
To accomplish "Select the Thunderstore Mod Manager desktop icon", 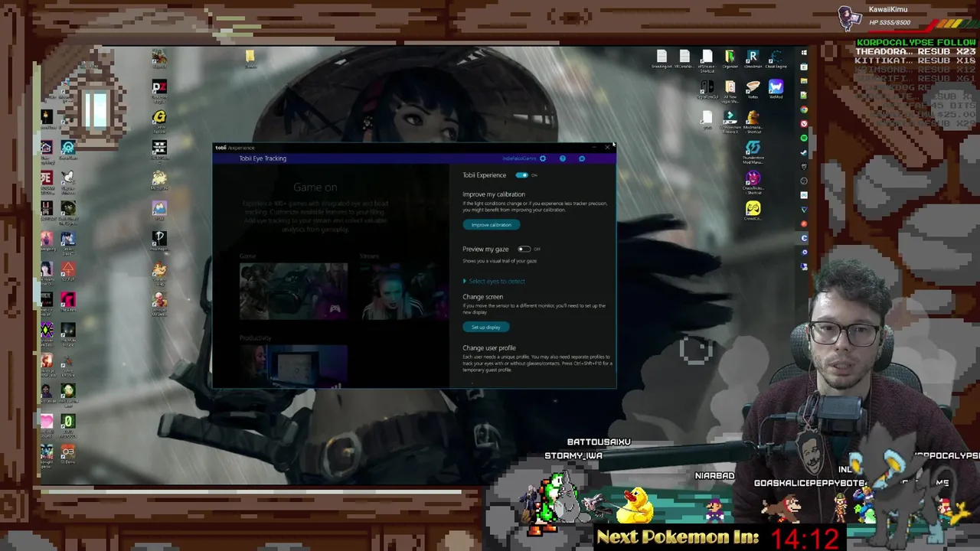I will pyautogui.click(x=753, y=151).
